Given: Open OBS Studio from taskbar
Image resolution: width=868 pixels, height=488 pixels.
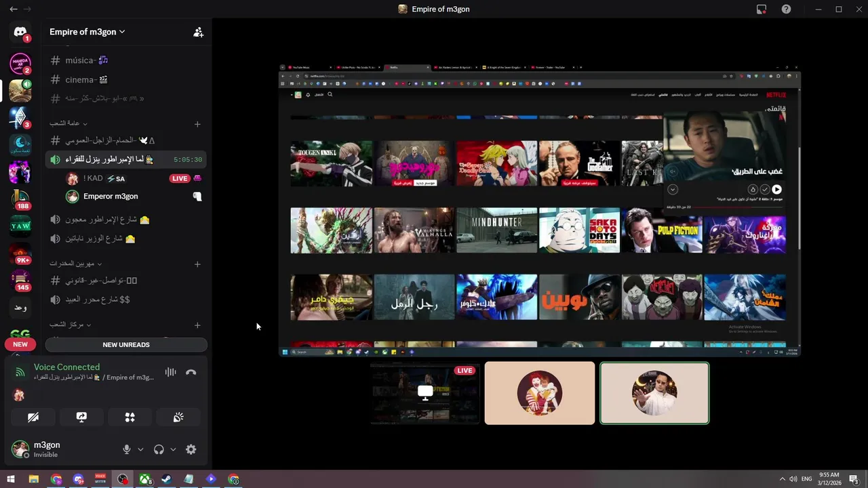Looking at the screenshot, I should click(123, 479).
